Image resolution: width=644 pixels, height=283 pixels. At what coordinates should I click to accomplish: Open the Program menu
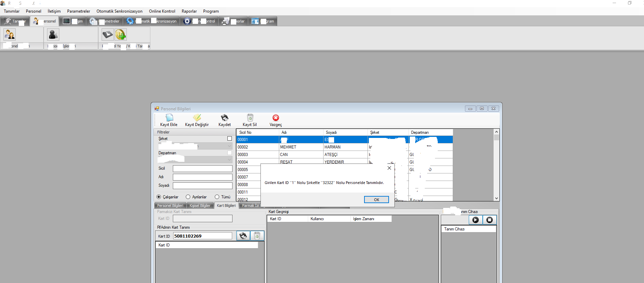click(x=211, y=11)
